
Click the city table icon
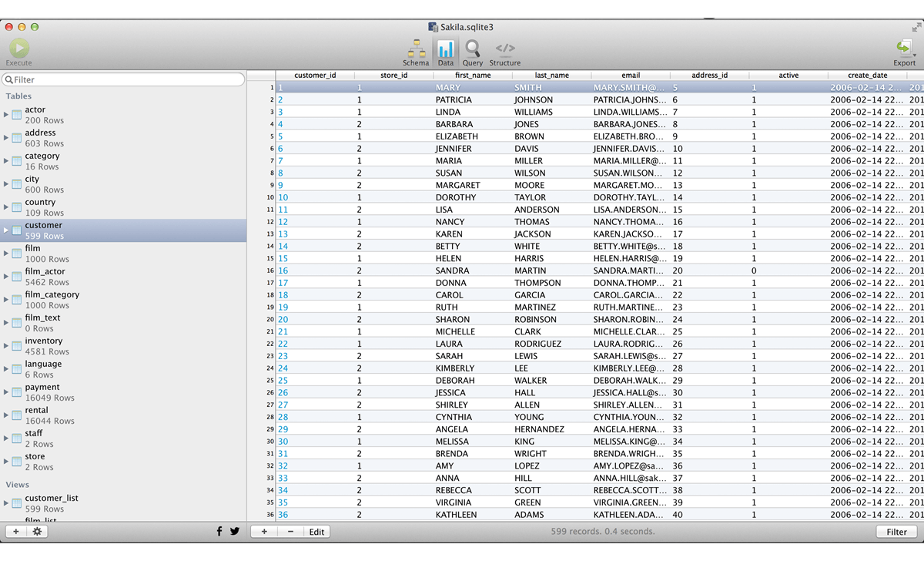[x=17, y=184]
